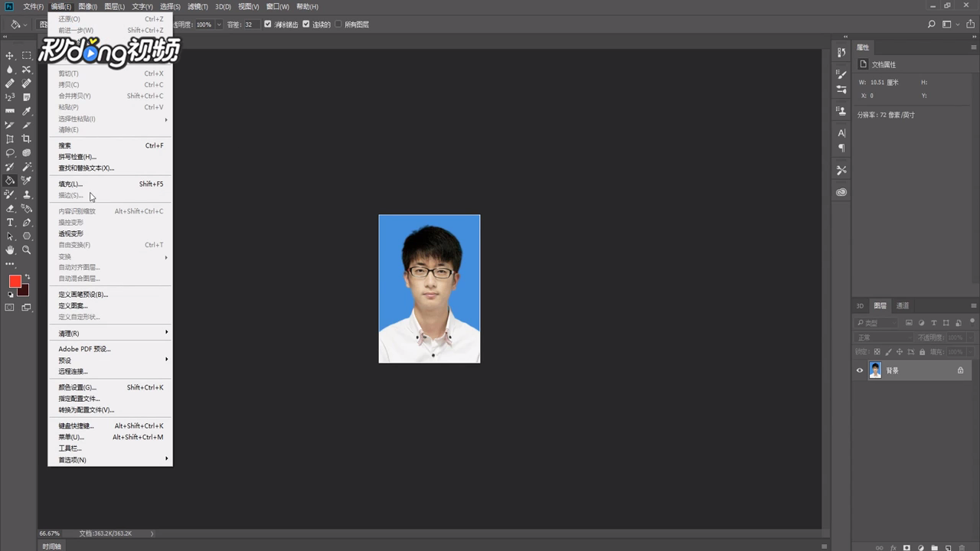Select the Eraser tool
Screen dimensions: 980x551
click(x=9, y=208)
